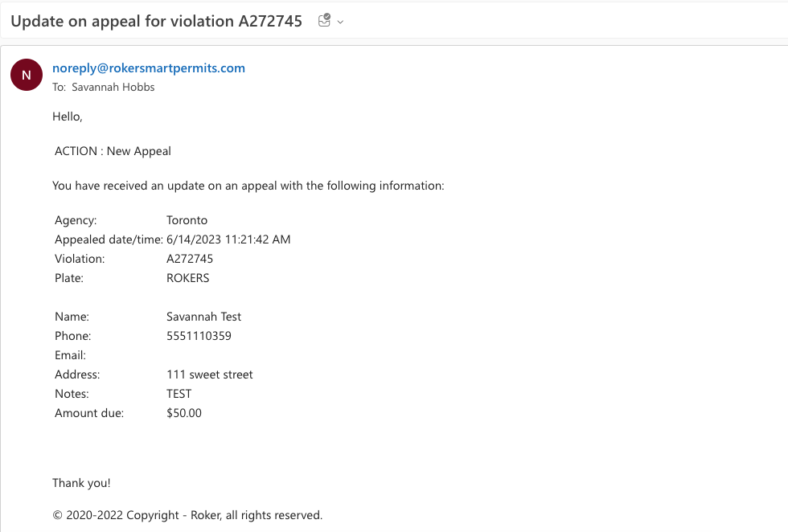788x532 pixels.
Task: Click the Name value Savannah Test
Action: coord(204,317)
